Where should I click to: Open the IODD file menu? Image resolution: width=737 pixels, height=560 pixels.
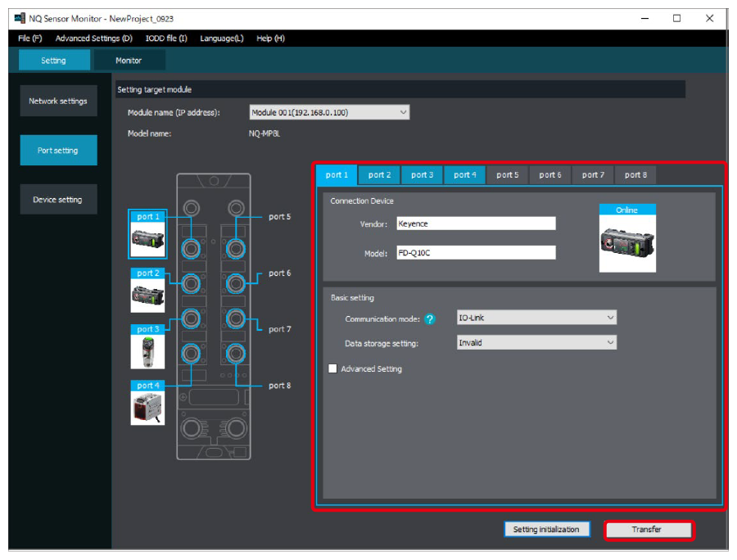pos(166,38)
